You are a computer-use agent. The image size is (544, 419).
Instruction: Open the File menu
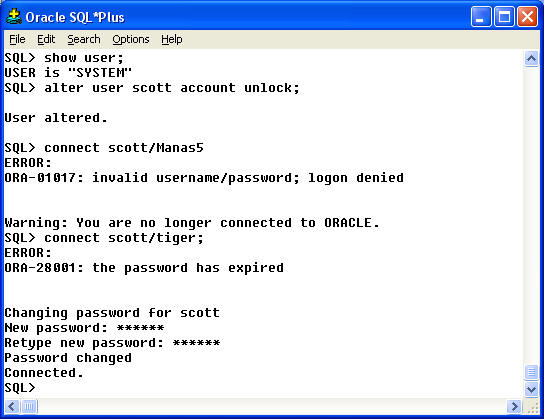click(17, 39)
